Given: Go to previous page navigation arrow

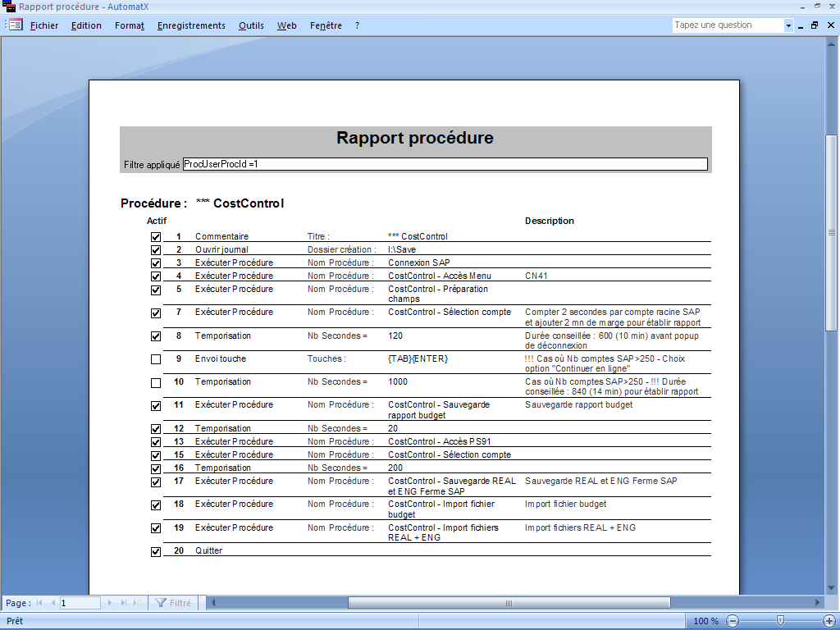Looking at the screenshot, I should pyautogui.click(x=52, y=603).
